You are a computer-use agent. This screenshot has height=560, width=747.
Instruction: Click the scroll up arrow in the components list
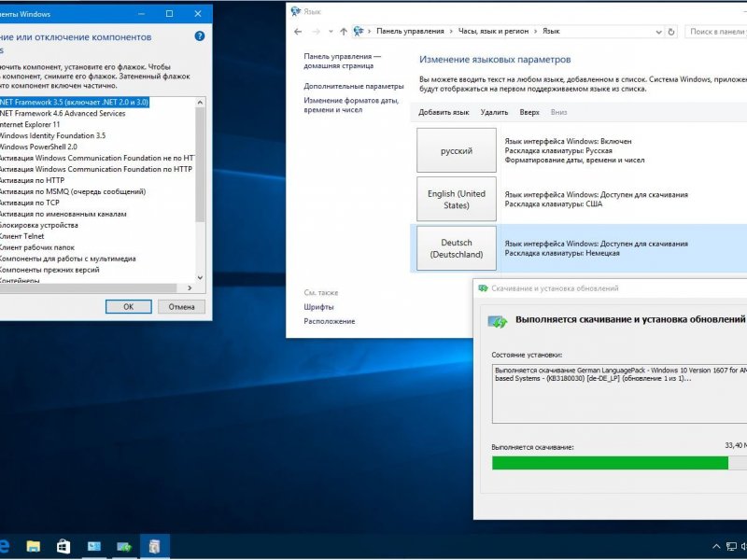200,102
